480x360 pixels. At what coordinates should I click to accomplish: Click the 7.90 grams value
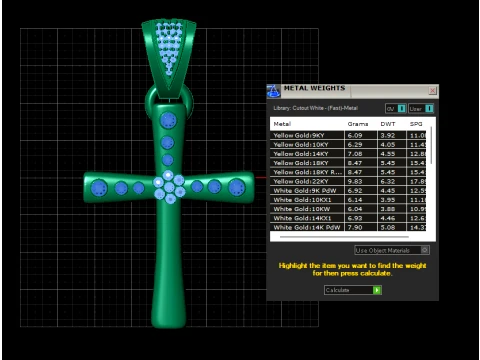tap(355, 227)
